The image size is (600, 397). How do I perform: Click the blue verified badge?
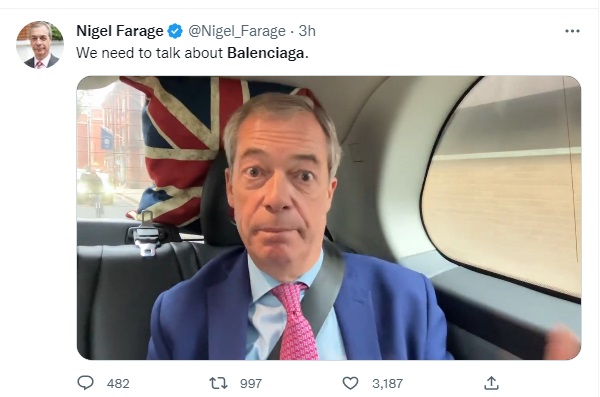pyautogui.click(x=175, y=31)
